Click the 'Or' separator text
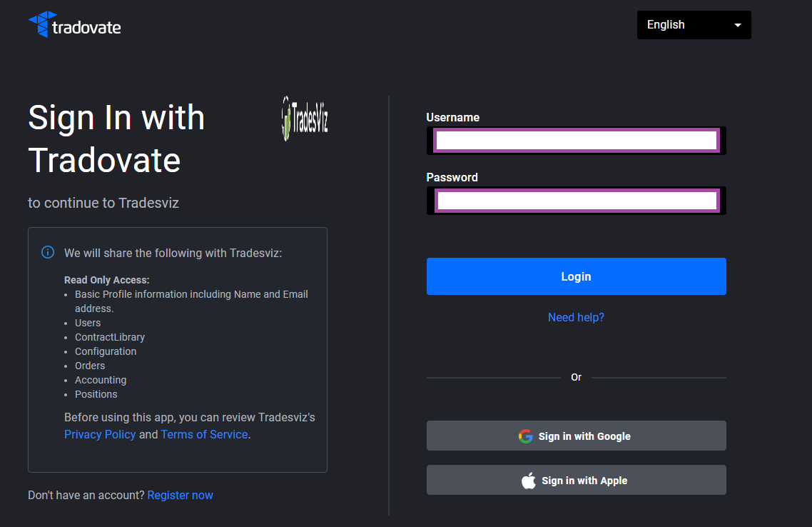812x527 pixels. pyautogui.click(x=576, y=377)
